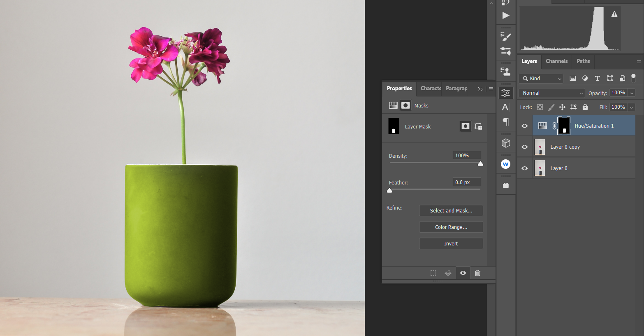Click the Feather slider handle

pyautogui.click(x=389, y=191)
